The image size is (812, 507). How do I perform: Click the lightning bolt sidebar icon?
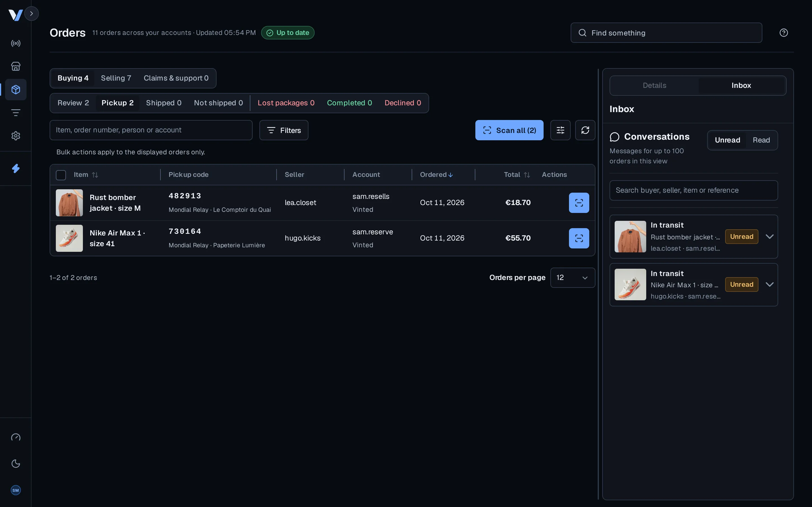pos(16,168)
